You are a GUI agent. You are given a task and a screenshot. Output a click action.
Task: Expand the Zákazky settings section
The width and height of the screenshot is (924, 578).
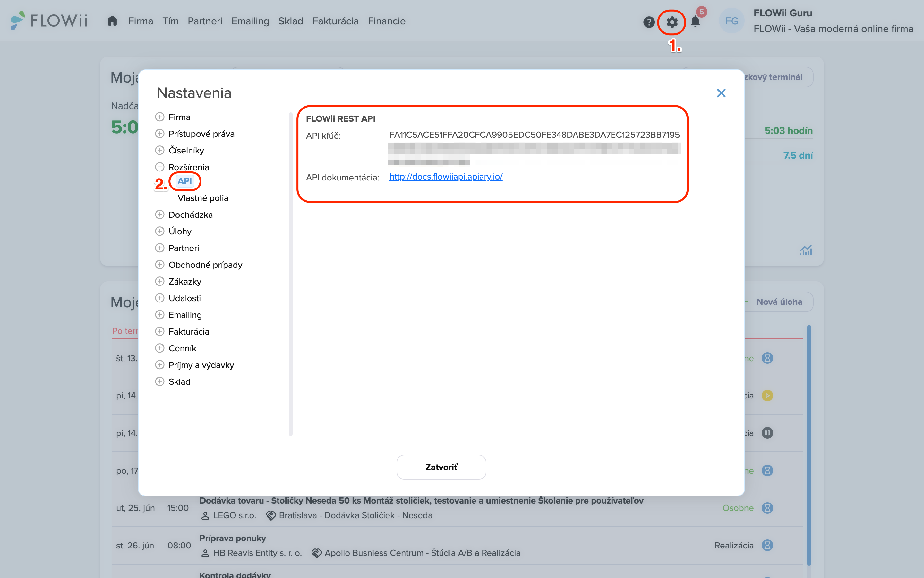point(159,281)
